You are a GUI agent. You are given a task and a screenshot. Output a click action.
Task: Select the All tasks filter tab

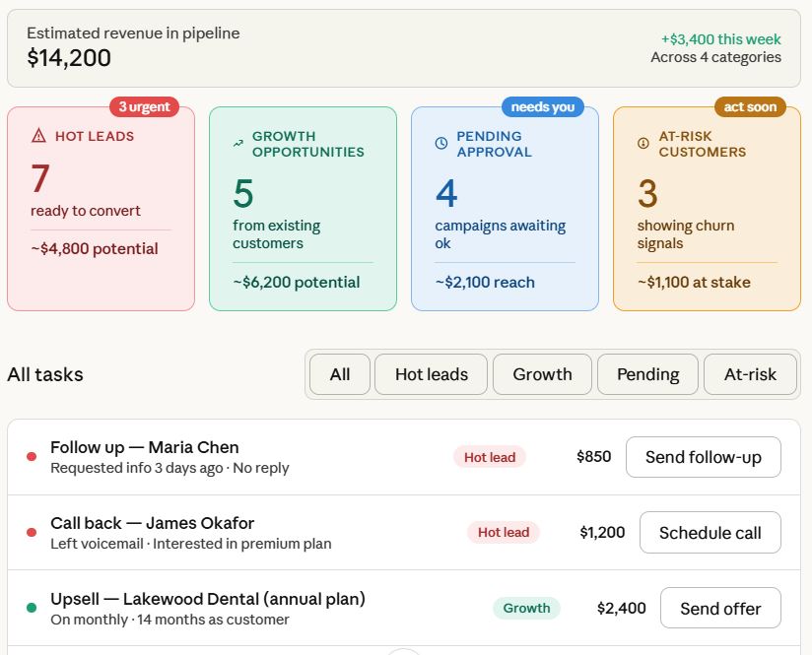coord(340,374)
